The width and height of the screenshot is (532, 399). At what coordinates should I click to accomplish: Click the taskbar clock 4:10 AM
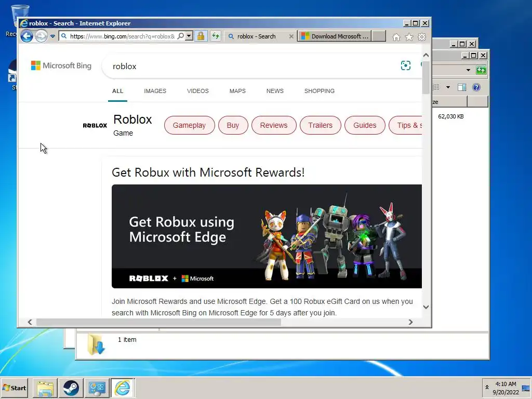pyautogui.click(x=506, y=384)
